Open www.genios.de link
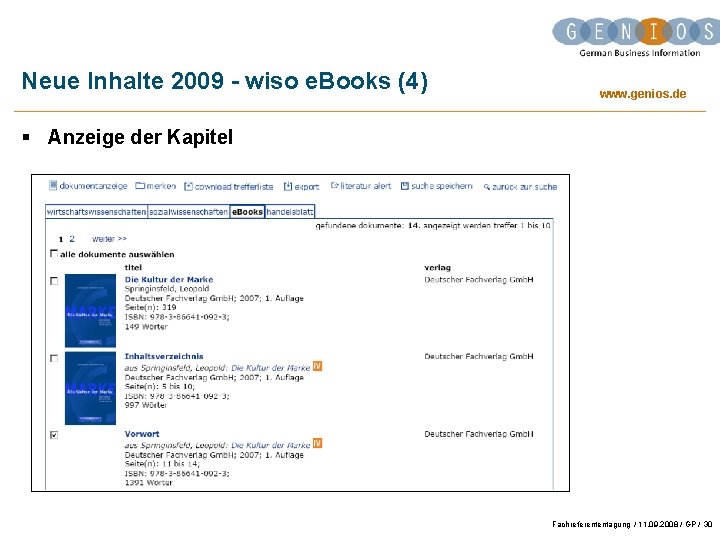This screenshot has height=540, width=720. pos(642,94)
